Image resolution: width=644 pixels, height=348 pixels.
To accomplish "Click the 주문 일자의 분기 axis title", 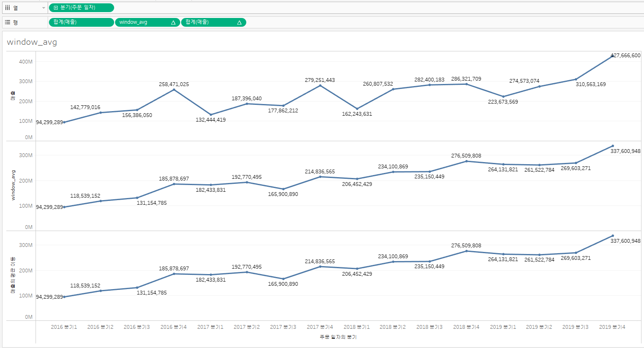I will point(338,337).
